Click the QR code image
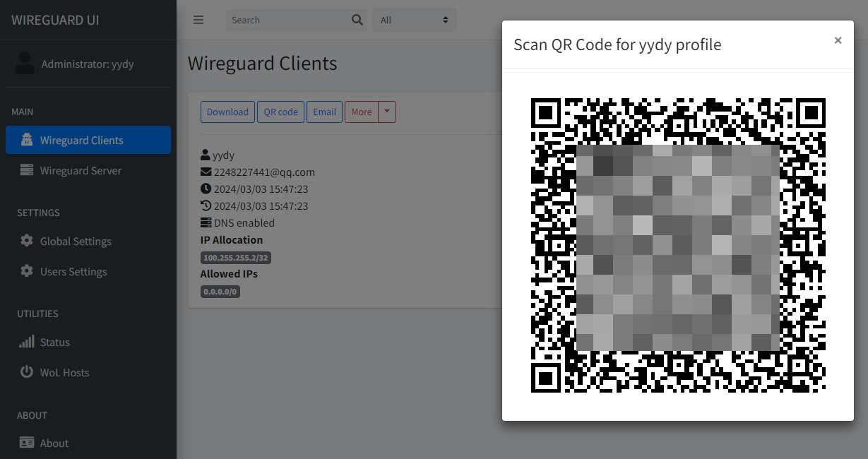 tap(678, 245)
